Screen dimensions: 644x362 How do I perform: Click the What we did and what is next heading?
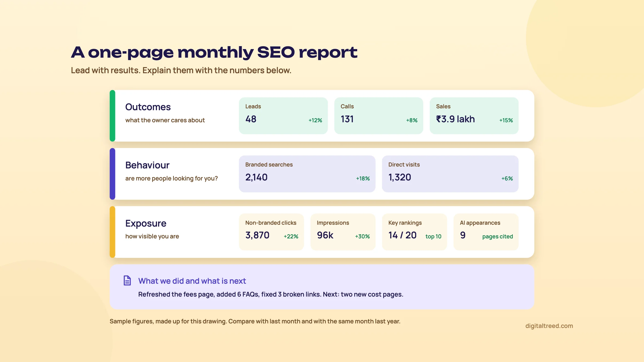(x=192, y=281)
